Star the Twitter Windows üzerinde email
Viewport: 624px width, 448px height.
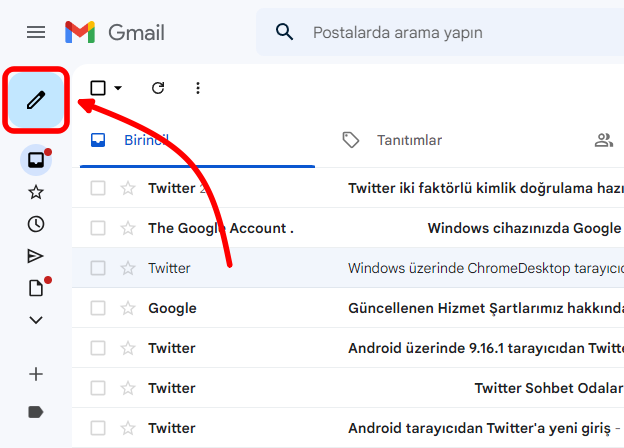tap(128, 268)
